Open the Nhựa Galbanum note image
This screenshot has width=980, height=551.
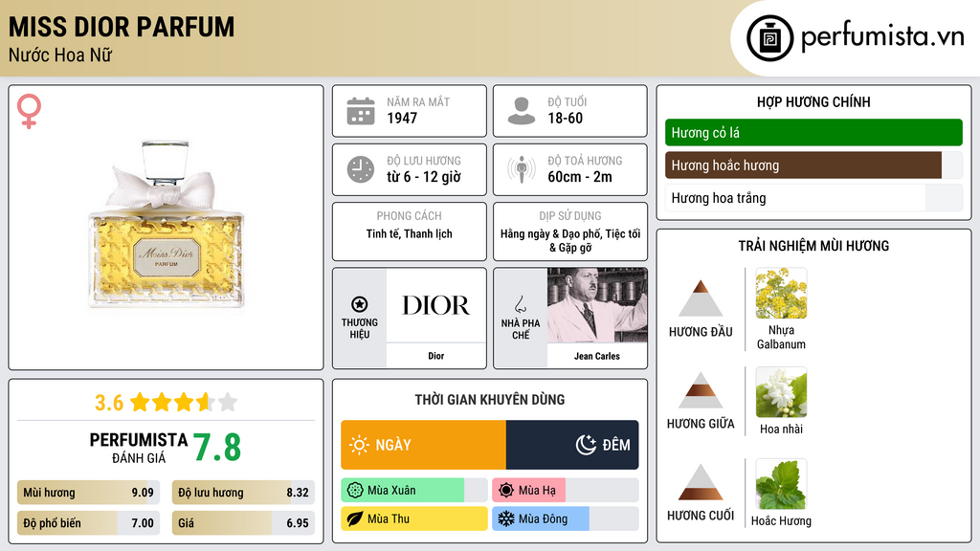point(781,294)
